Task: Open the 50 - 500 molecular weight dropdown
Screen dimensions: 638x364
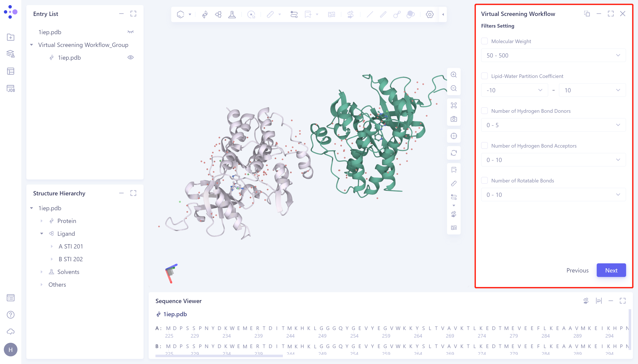Action: [553, 55]
